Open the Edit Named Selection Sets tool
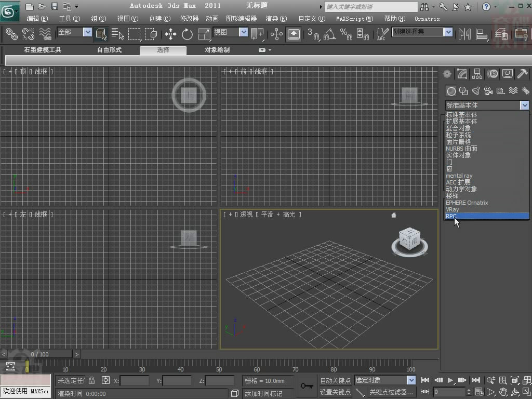 click(x=382, y=34)
